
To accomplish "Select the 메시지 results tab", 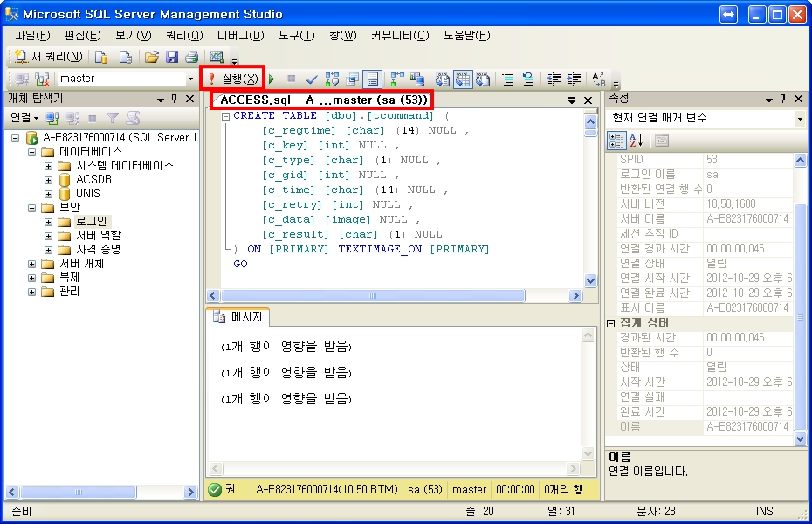I will 238,316.
